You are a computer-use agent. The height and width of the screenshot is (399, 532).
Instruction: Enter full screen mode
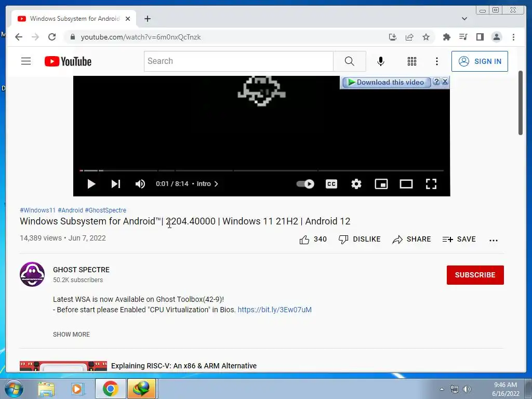click(x=431, y=184)
